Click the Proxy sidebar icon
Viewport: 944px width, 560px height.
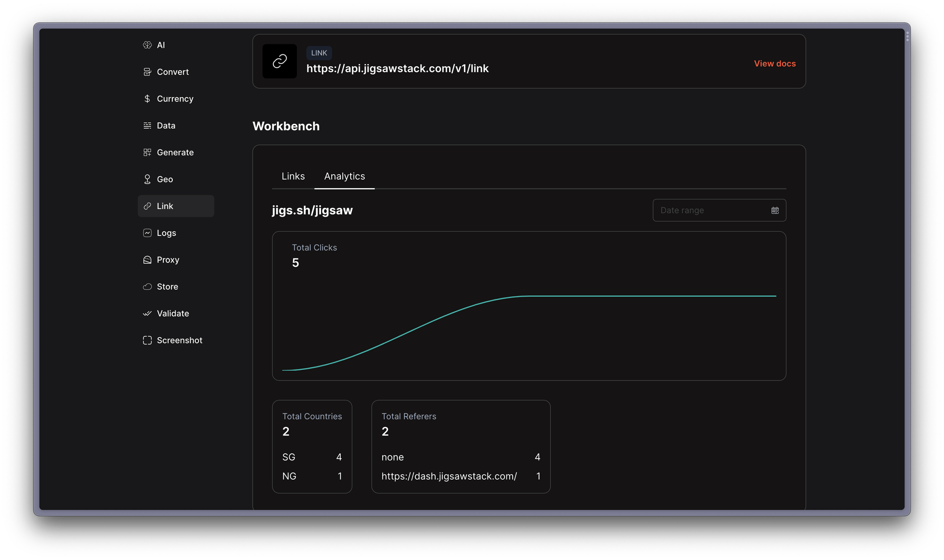(147, 259)
